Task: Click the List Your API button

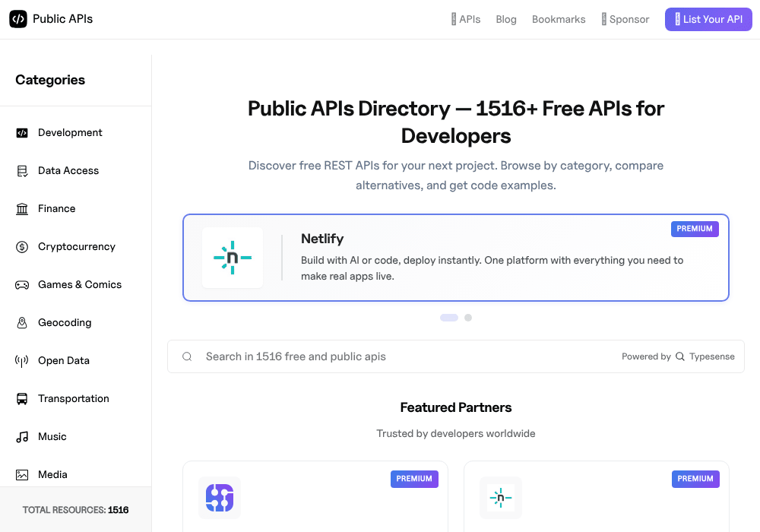Action: [708, 20]
